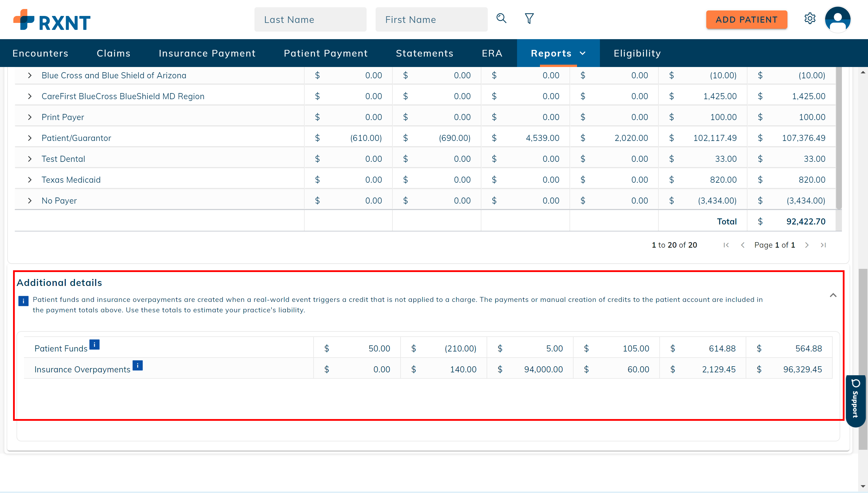Image resolution: width=868 pixels, height=493 pixels.
Task: Click the Insurance Overpayments 94,000.00 value
Action: (543, 369)
